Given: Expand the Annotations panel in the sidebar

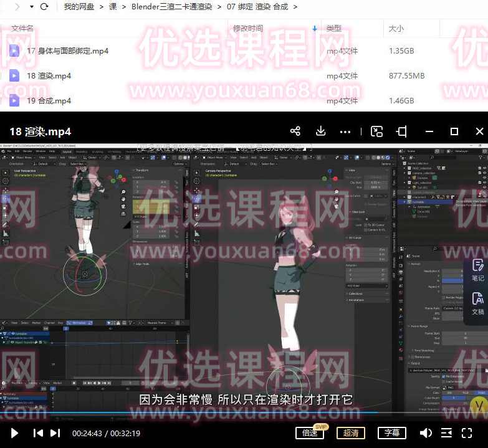Looking at the screenshot, I should click(356, 300).
